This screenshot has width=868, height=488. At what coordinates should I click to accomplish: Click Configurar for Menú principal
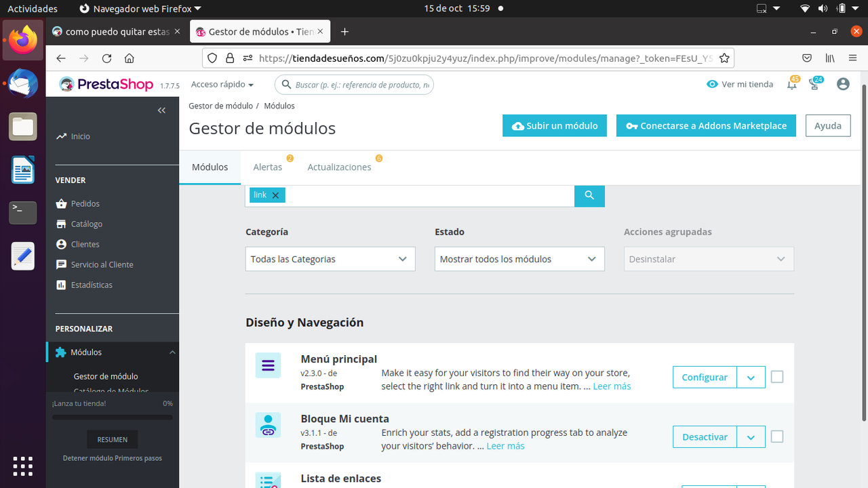(705, 378)
